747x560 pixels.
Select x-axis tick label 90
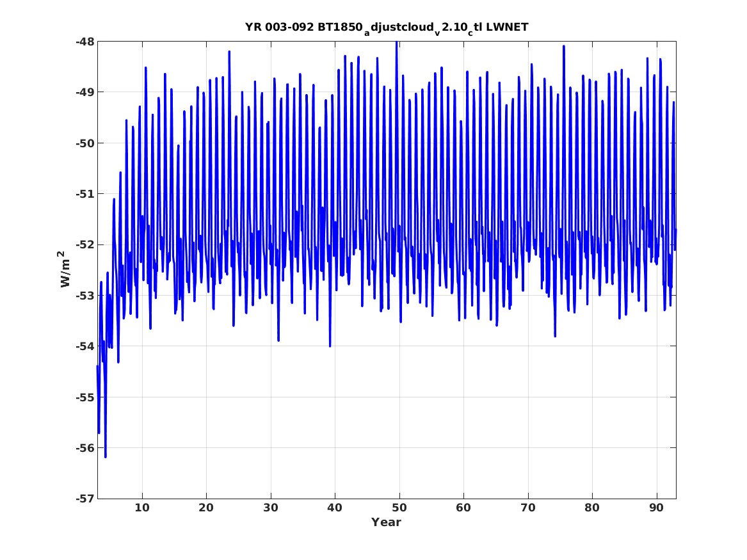point(657,508)
